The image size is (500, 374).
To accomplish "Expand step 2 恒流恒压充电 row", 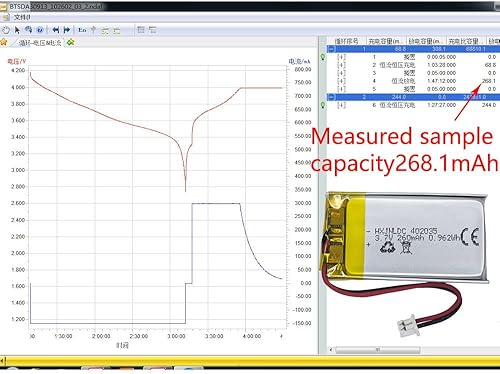I will pyautogui.click(x=341, y=65).
